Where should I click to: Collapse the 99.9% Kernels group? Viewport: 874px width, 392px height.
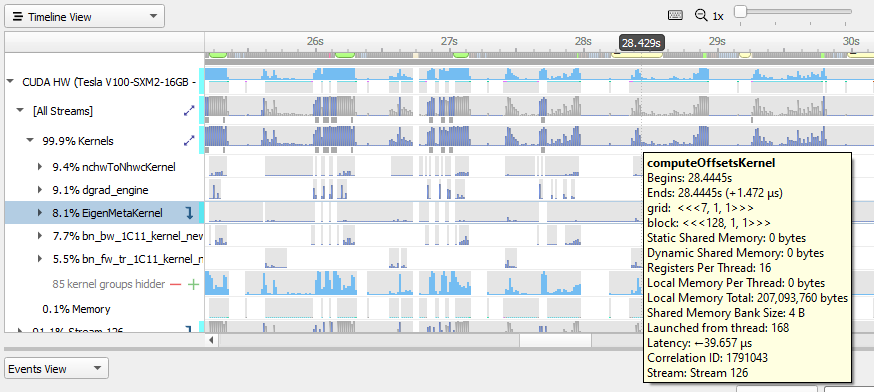[30, 141]
